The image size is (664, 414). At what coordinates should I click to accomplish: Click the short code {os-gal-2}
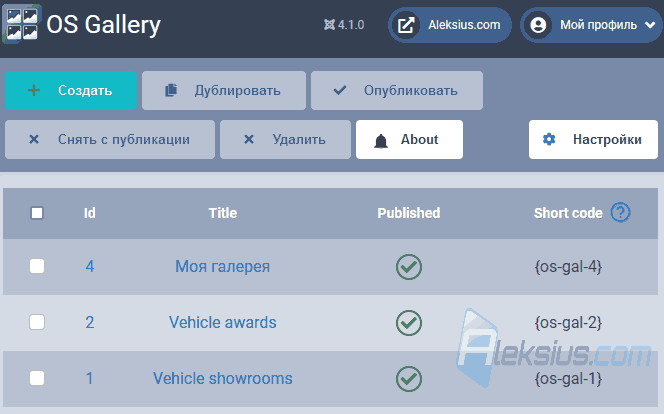coord(568,323)
